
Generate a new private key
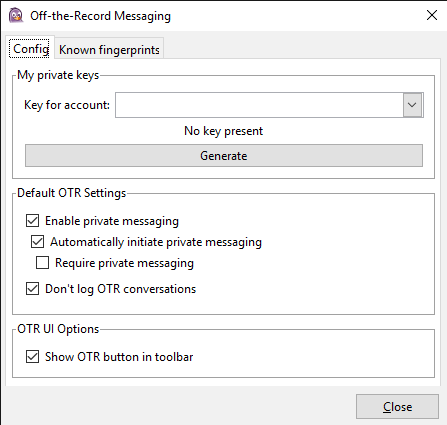pyautogui.click(x=224, y=156)
